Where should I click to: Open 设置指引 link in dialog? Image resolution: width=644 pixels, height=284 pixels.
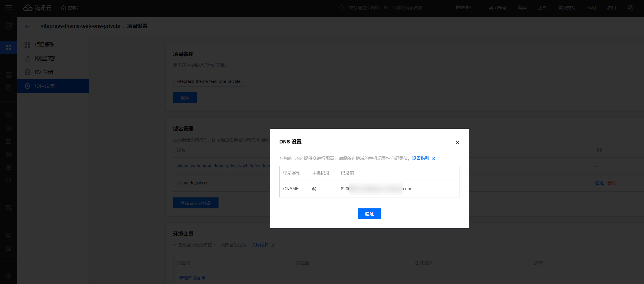pyautogui.click(x=421, y=158)
